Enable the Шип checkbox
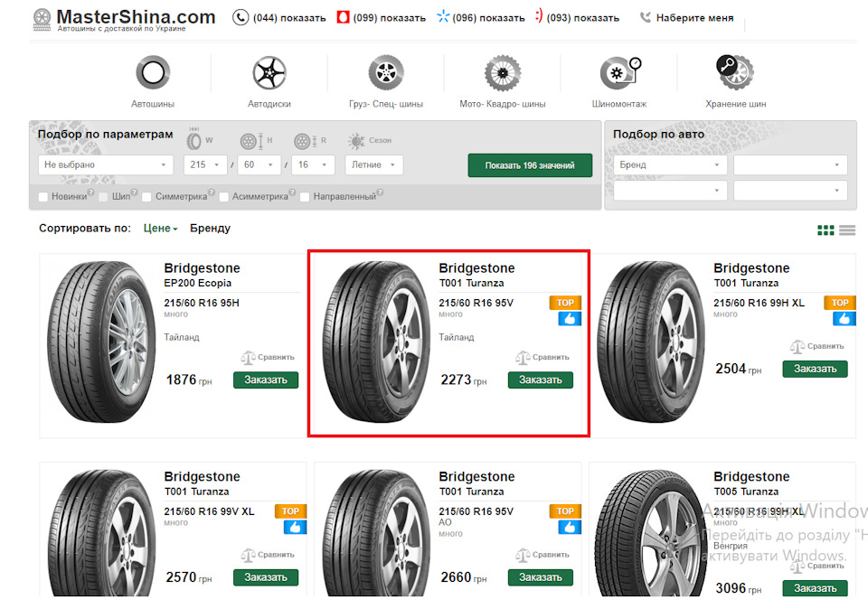 103,197
